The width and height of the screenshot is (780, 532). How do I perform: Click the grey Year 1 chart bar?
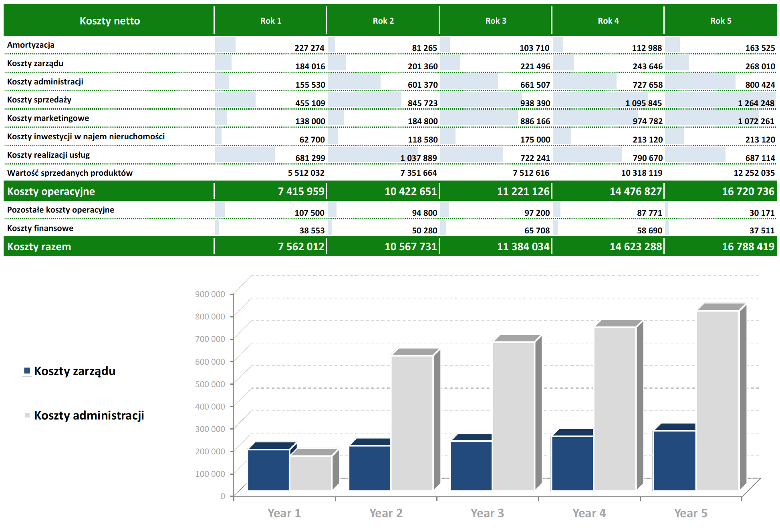(x=311, y=473)
